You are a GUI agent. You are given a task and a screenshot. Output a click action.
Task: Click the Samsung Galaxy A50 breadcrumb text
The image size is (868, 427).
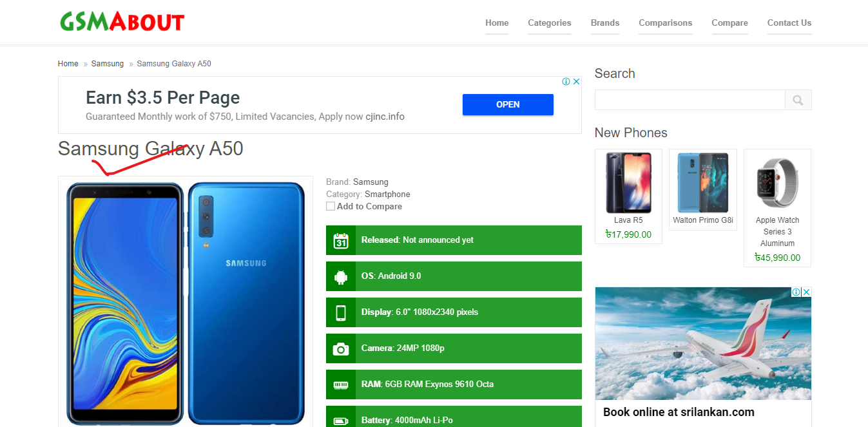point(174,64)
